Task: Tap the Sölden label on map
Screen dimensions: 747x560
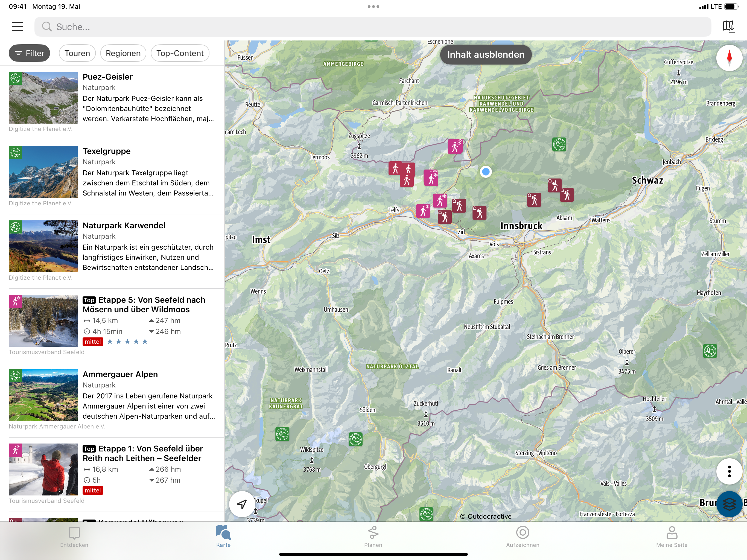Action: 367,410
